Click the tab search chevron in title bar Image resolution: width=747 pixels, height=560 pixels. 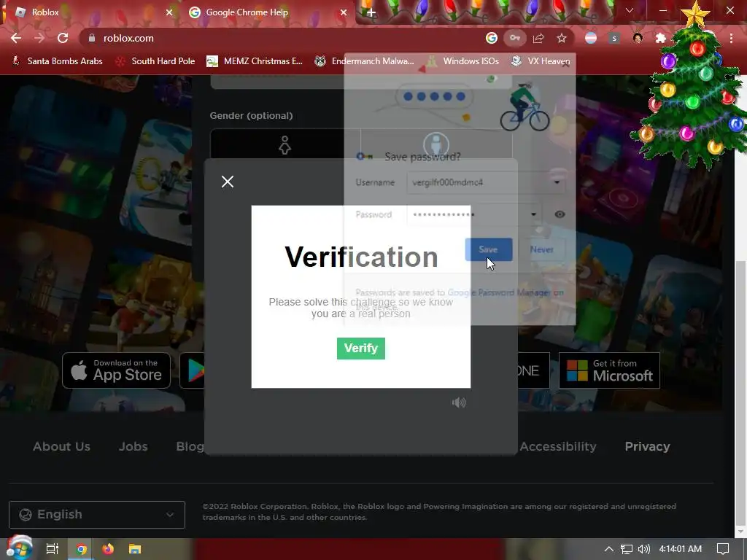pos(630,10)
